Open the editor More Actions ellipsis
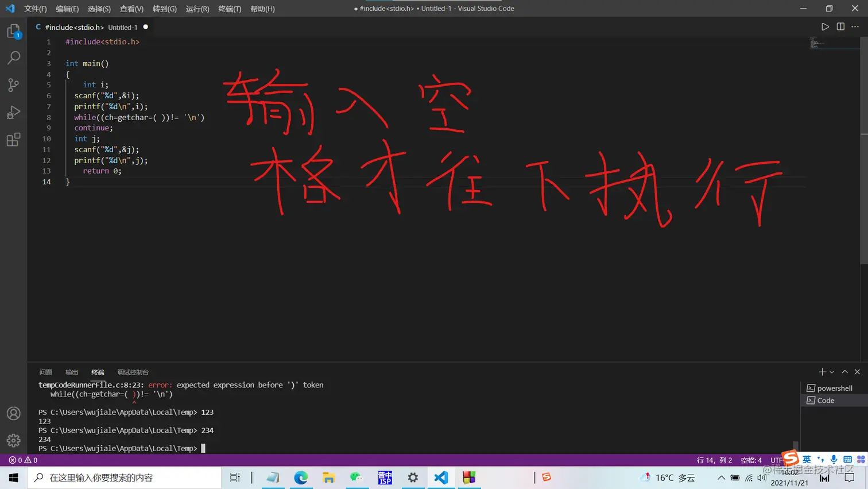This screenshot has width=868, height=489. [855, 27]
